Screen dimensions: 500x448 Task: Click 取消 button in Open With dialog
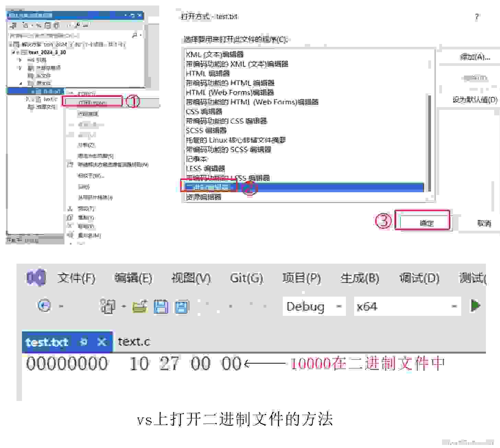(484, 223)
